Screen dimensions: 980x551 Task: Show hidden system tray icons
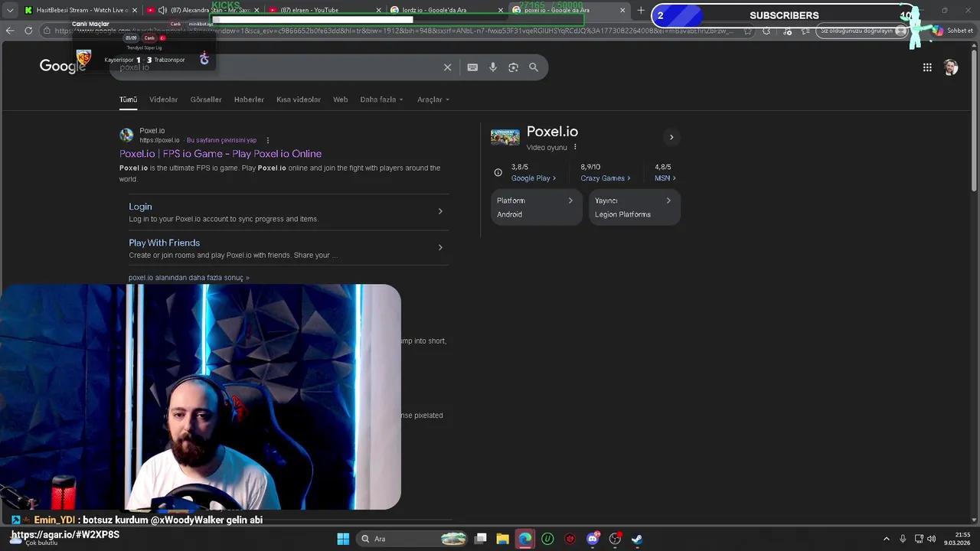[887, 539]
